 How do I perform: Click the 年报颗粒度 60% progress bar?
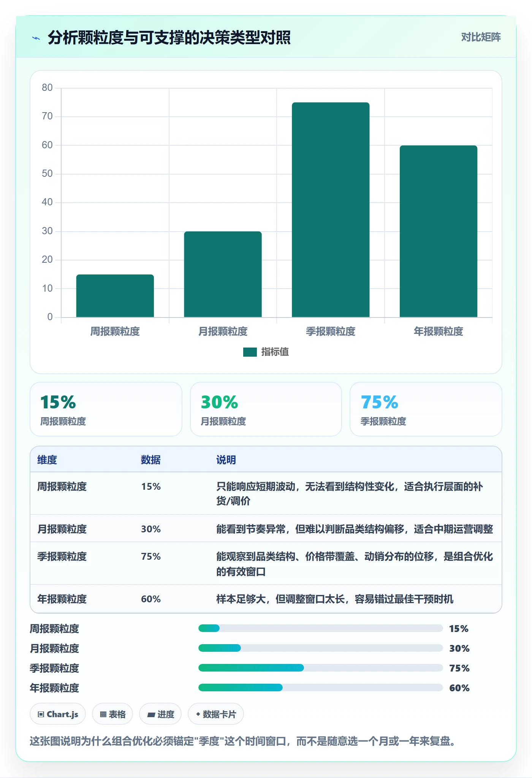(321, 687)
